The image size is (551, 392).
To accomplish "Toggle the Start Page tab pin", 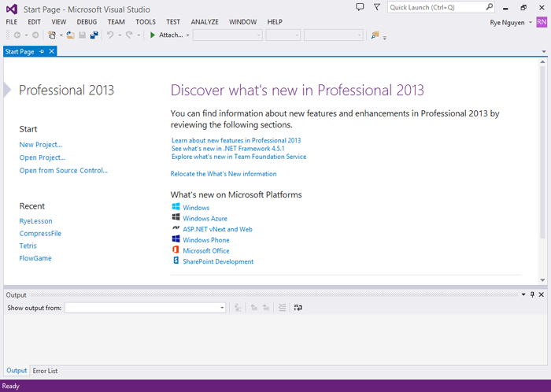I will point(42,52).
